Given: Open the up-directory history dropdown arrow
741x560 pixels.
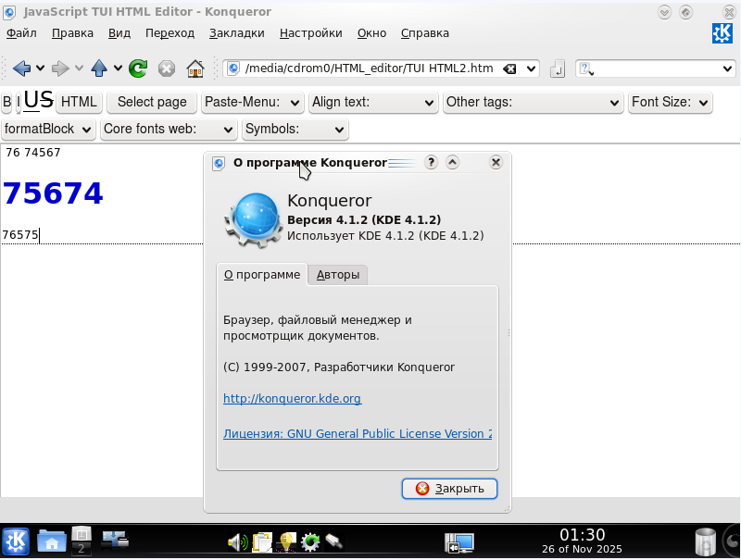Looking at the screenshot, I should [x=118, y=68].
